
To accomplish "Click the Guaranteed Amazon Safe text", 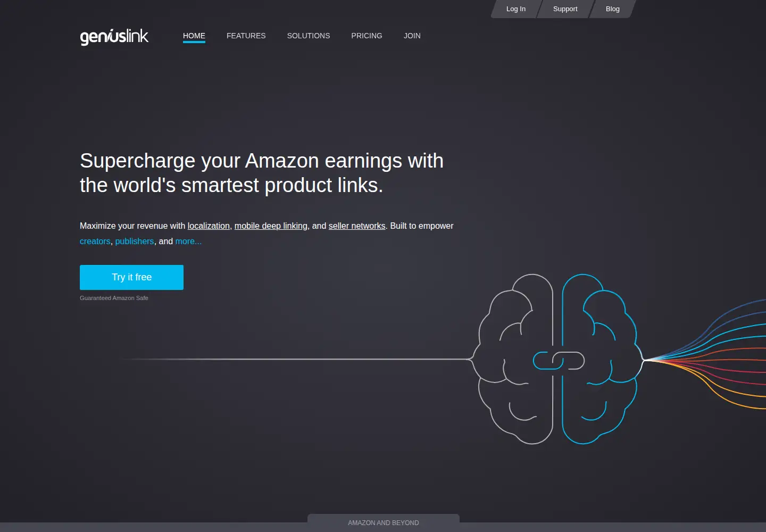I will (x=114, y=298).
